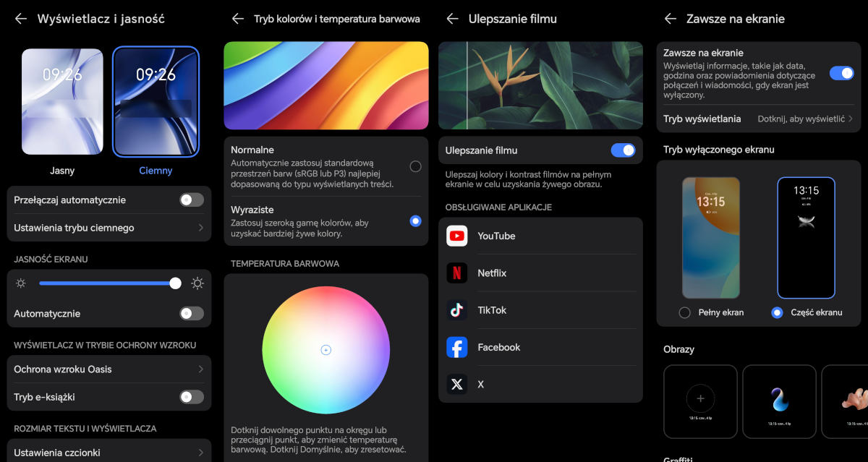This screenshot has width=868, height=462.
Task: Tap the Facebook app icon
Action: [x=457, y=347]
